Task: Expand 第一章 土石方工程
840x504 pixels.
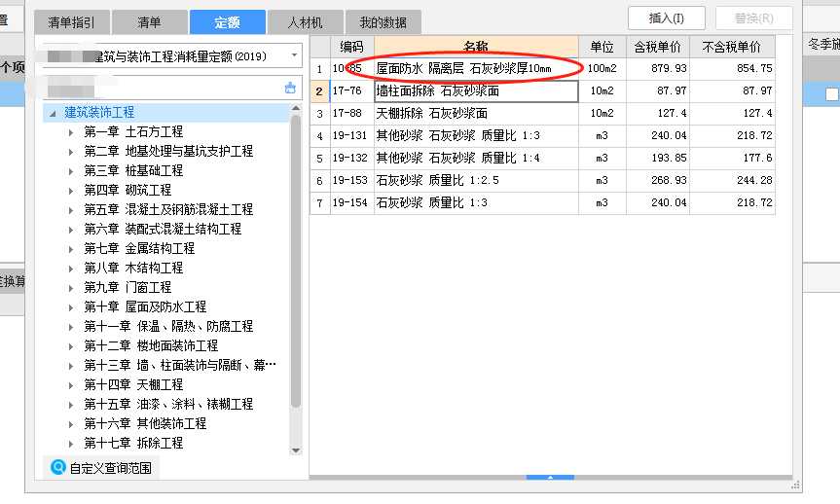Action: click(71, 132)
